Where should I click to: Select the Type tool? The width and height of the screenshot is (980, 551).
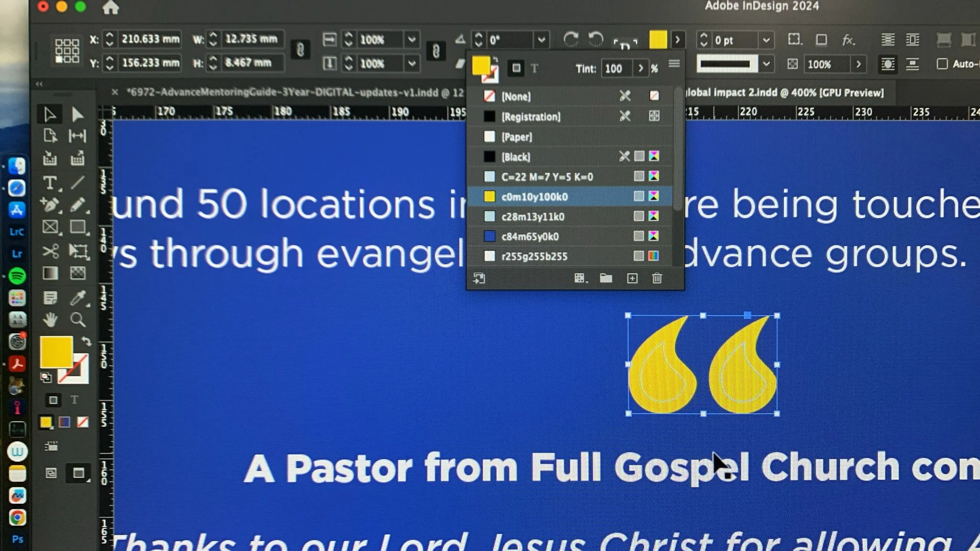point(50,183)
